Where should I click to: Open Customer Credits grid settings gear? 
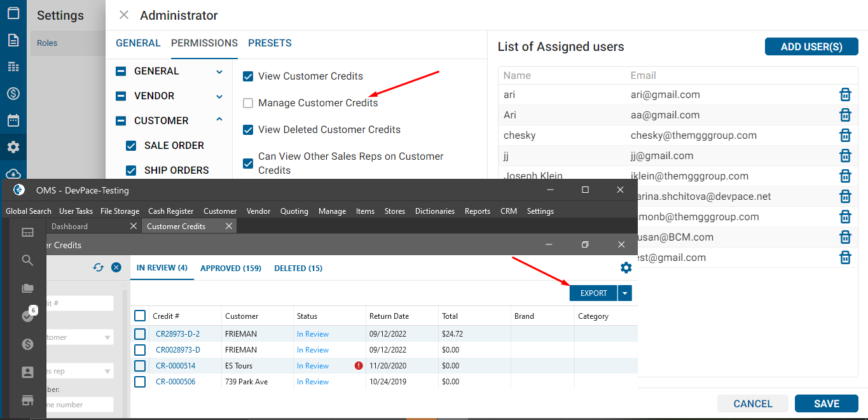626,268
